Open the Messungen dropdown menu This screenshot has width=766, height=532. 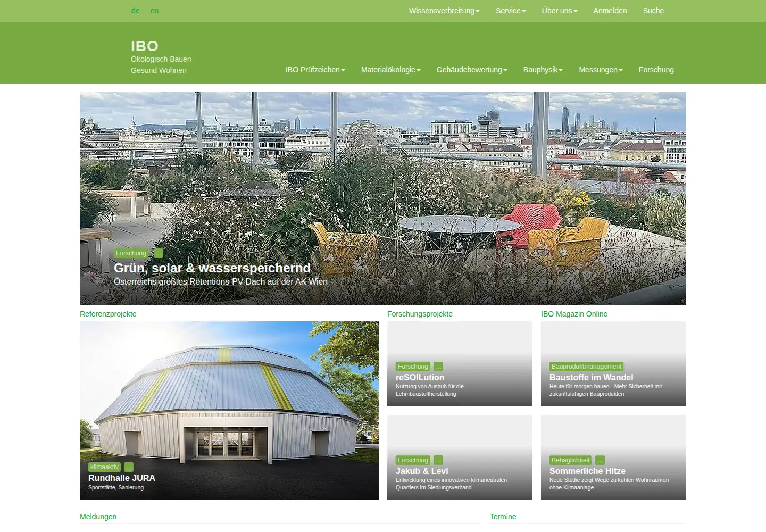(601, 70)
